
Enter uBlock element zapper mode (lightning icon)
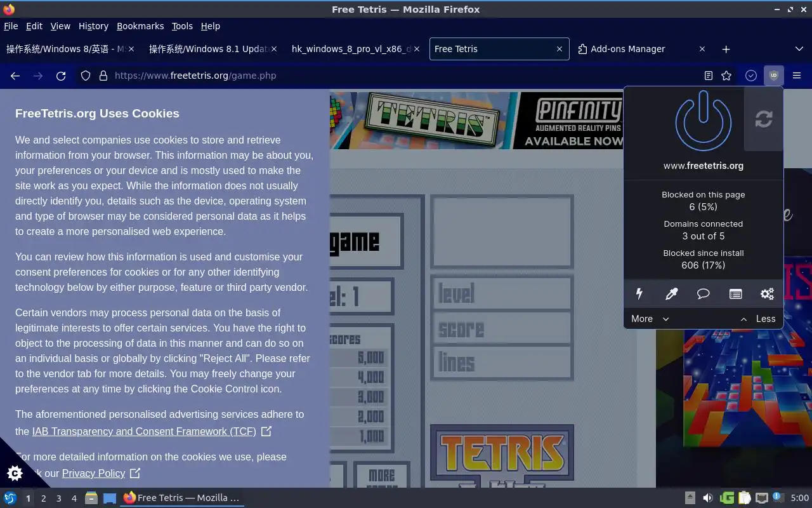pos(639,293)
